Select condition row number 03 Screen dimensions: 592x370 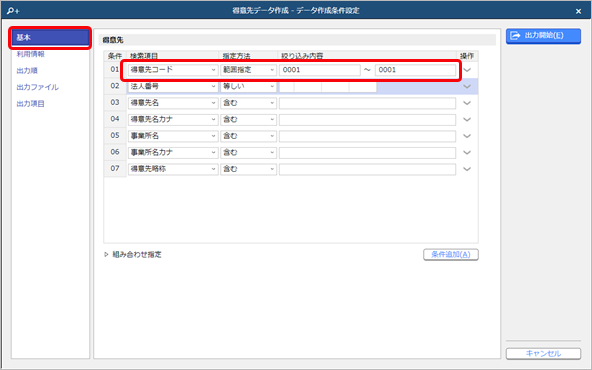pos(115,103)
